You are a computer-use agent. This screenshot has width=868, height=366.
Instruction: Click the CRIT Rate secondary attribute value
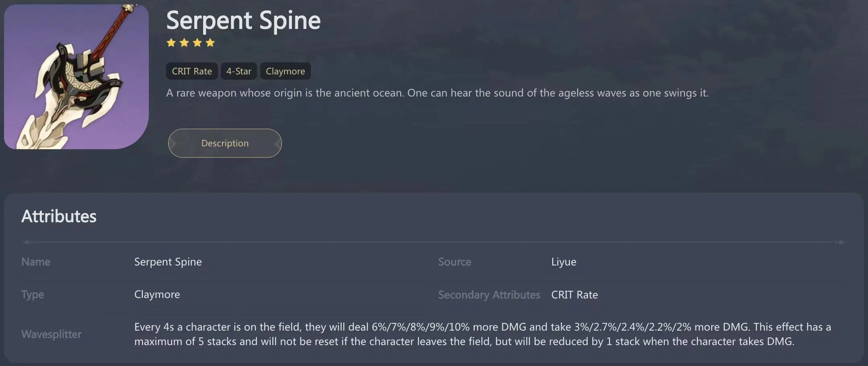[574, 295]
